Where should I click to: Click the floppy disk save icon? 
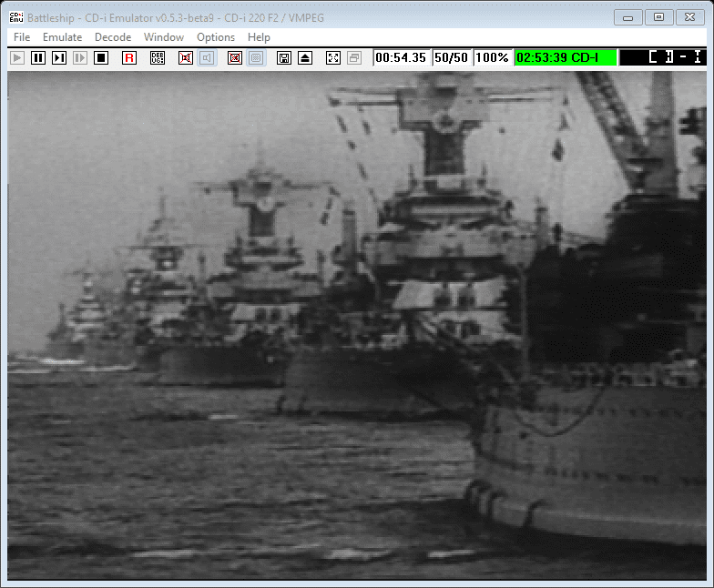pyautogui.click(x=284, y=57)
